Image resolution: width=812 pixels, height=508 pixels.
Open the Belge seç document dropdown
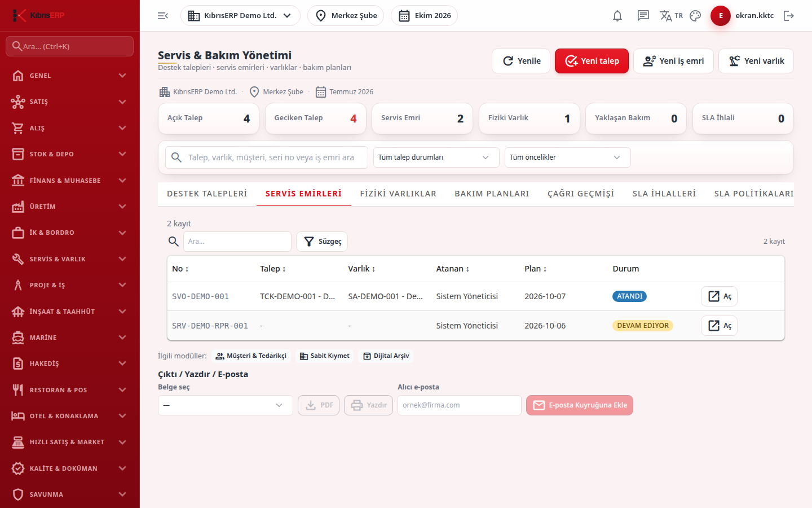(x=226, y=405)
